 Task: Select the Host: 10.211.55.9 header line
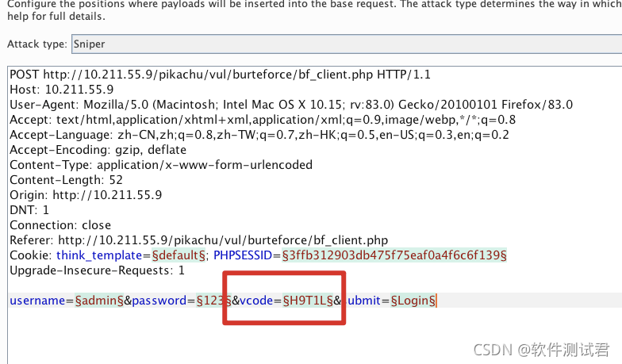point(62,90)
